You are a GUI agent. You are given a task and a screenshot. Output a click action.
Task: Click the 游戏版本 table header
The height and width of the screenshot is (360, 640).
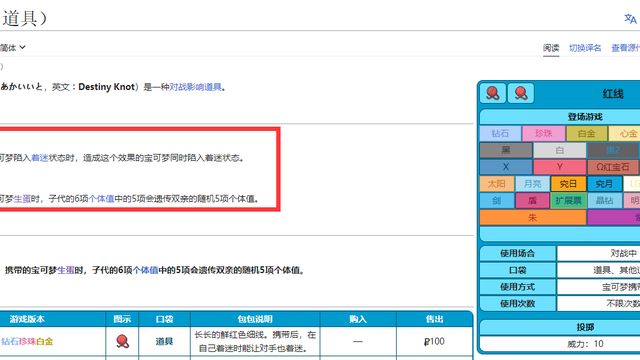[27, 319]
